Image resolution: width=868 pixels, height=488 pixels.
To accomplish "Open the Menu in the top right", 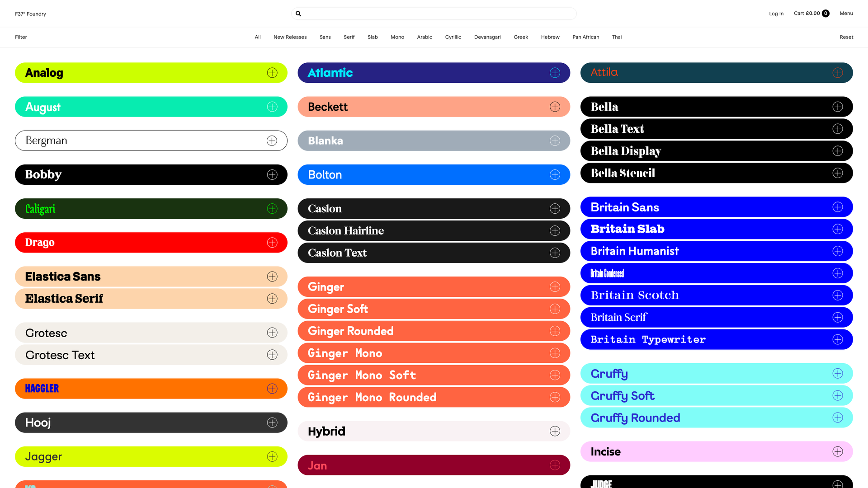I will 846,13.
